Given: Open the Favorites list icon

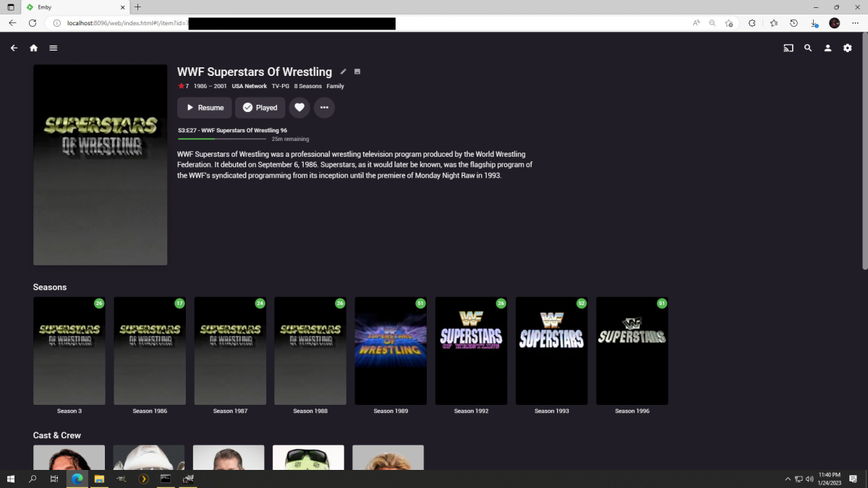Looking at the screenshot, I should point(773,23).
